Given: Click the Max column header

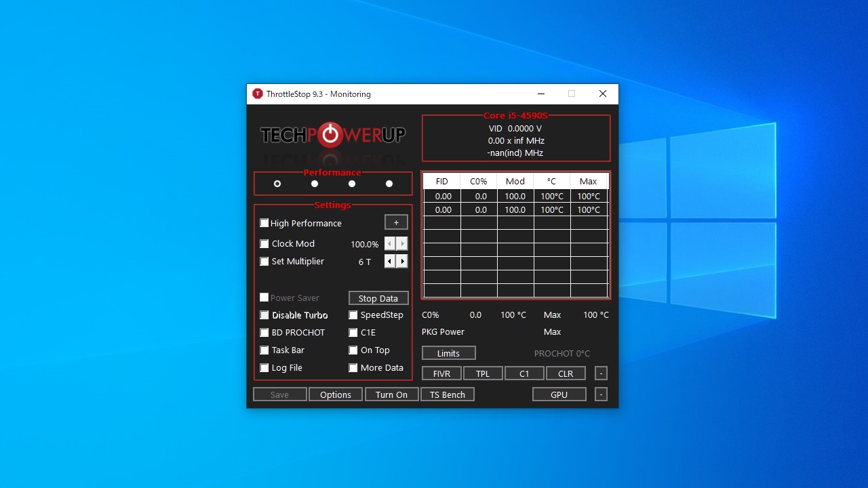Looking at the screenshot, I should [589, 181].
